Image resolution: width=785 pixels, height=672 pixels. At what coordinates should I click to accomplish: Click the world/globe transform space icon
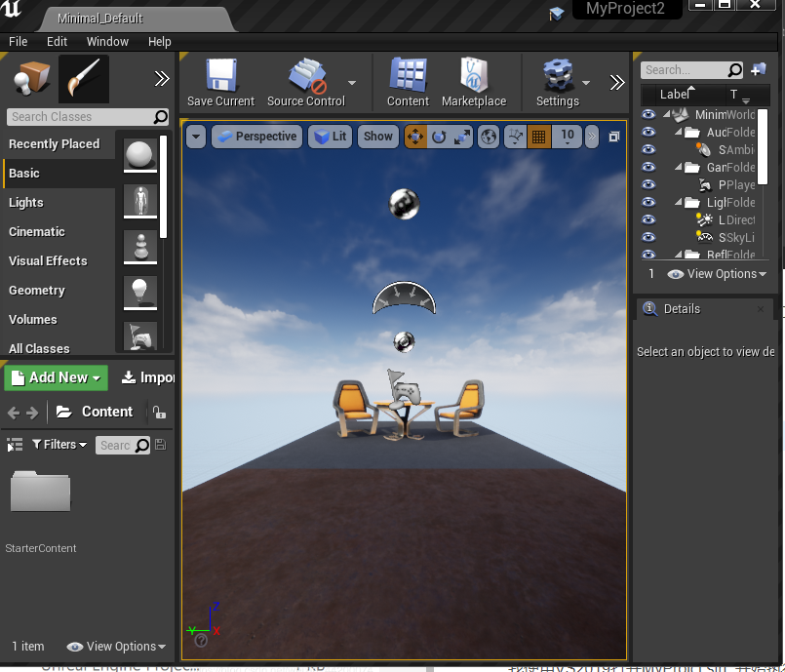pos(489,137)
